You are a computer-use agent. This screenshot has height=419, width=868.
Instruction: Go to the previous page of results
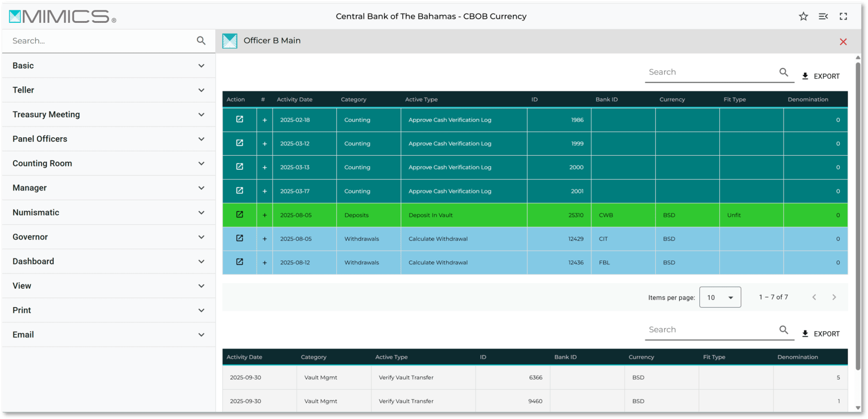[x=814, y=297]
